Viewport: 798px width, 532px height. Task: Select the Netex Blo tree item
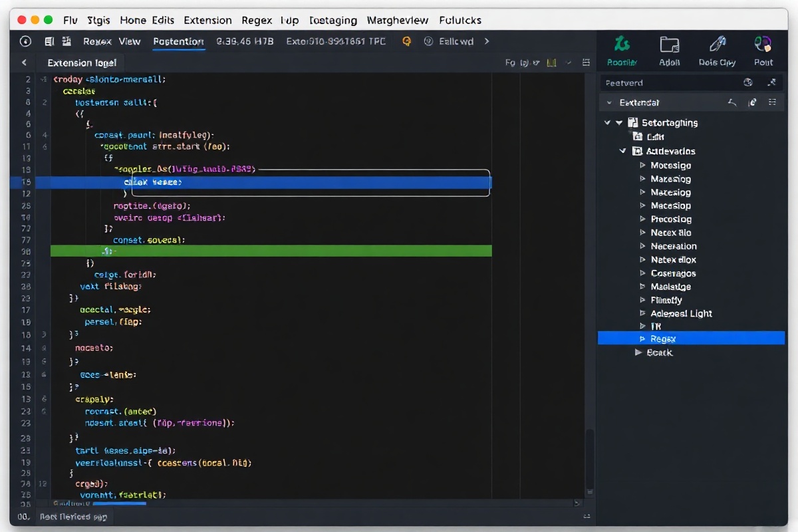point(670,233)
